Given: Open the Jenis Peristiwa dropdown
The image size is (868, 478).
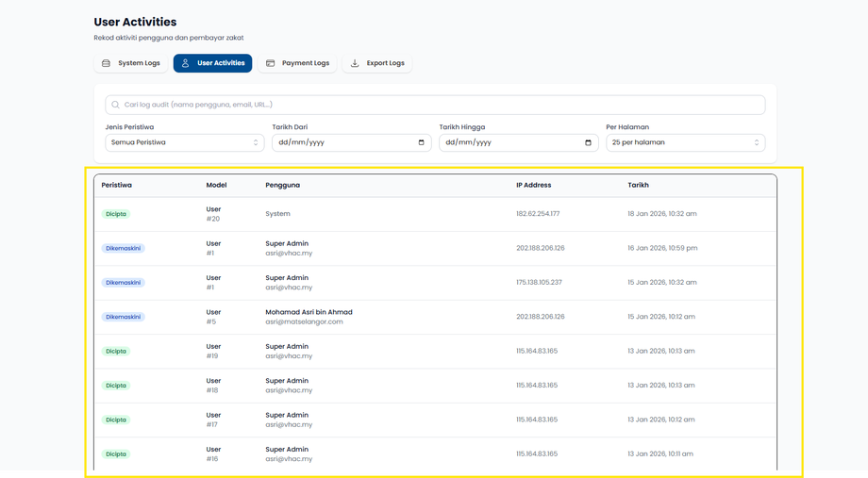Looking at the screenshot, I should coord(184,142).
